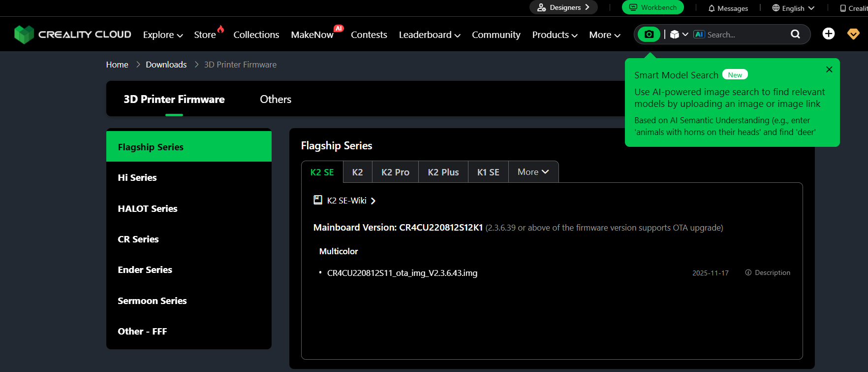Open Messages via the bell icon
Image resolution: width=868 pixels, height=372 pixels.
(712, 8)
